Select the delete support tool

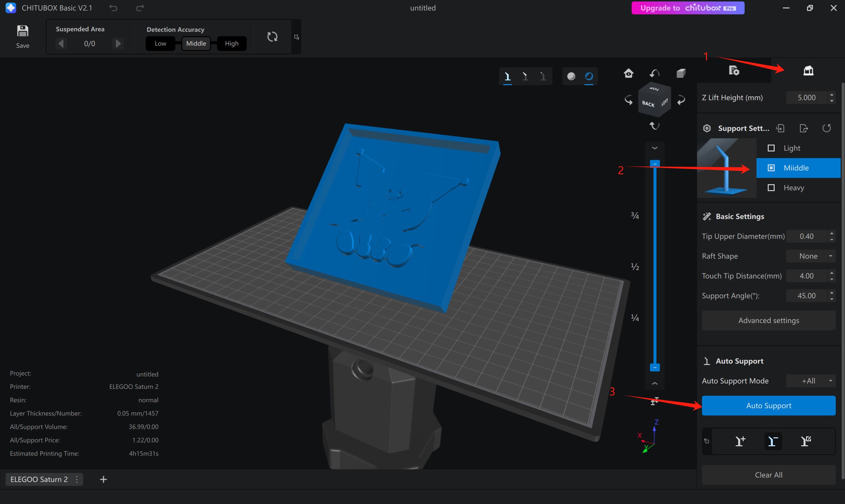point(773,441)
